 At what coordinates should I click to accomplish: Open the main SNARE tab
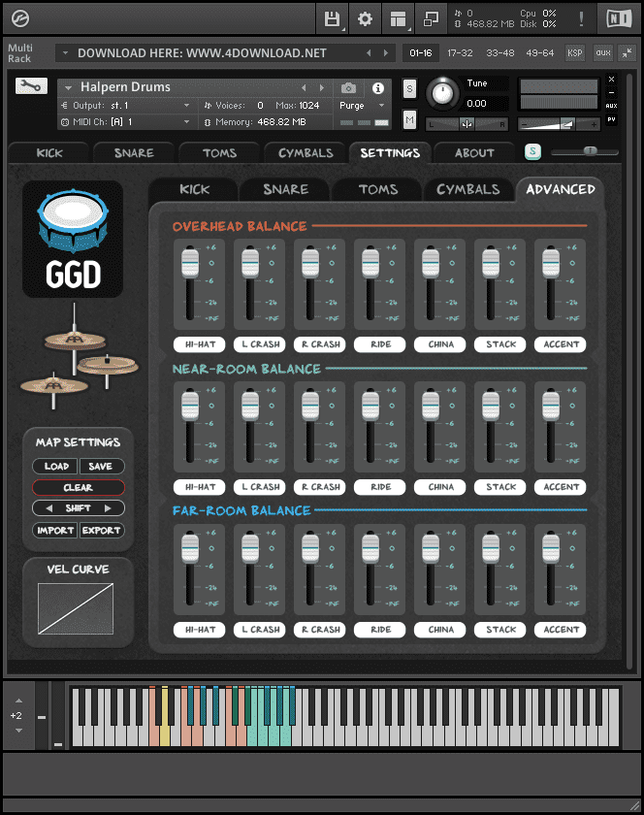tap(134, 153)
